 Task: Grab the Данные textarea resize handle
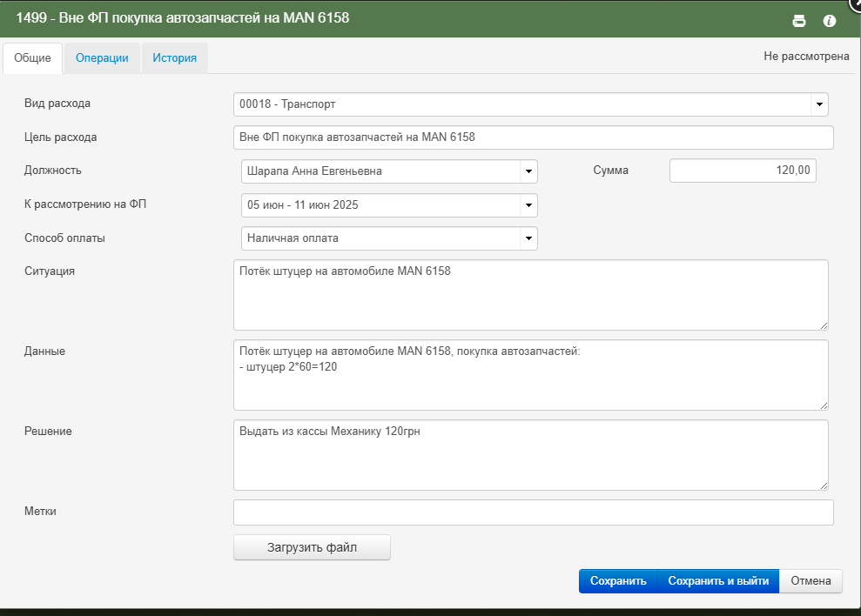824,405
